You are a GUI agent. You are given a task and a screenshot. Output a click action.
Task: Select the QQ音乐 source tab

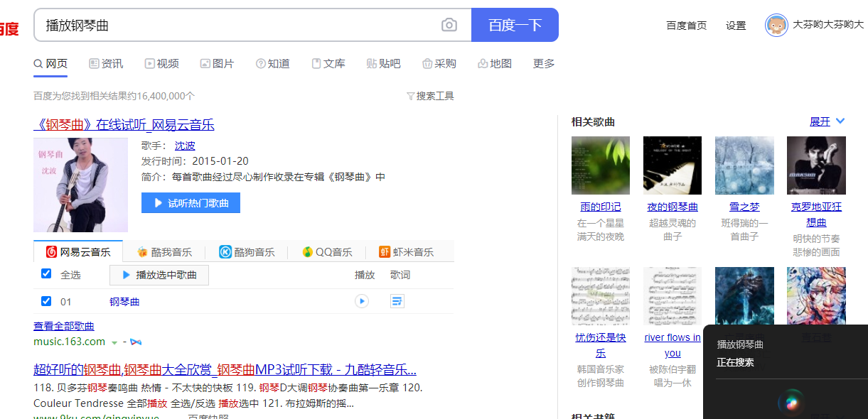point(327,252)
